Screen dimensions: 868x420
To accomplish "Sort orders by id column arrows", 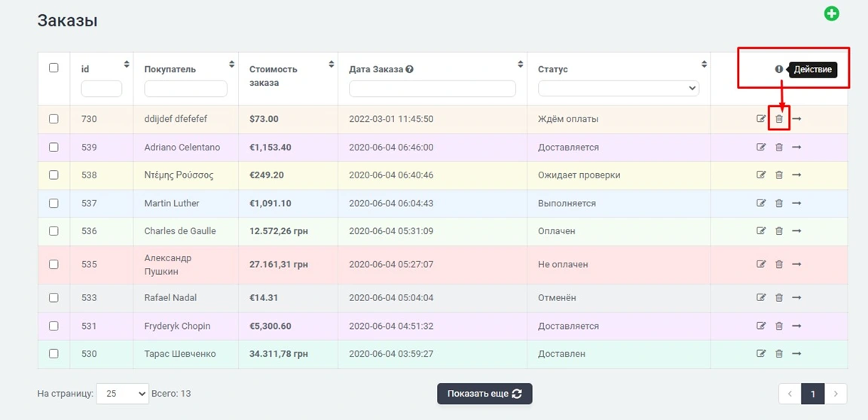I will point(127,65).
